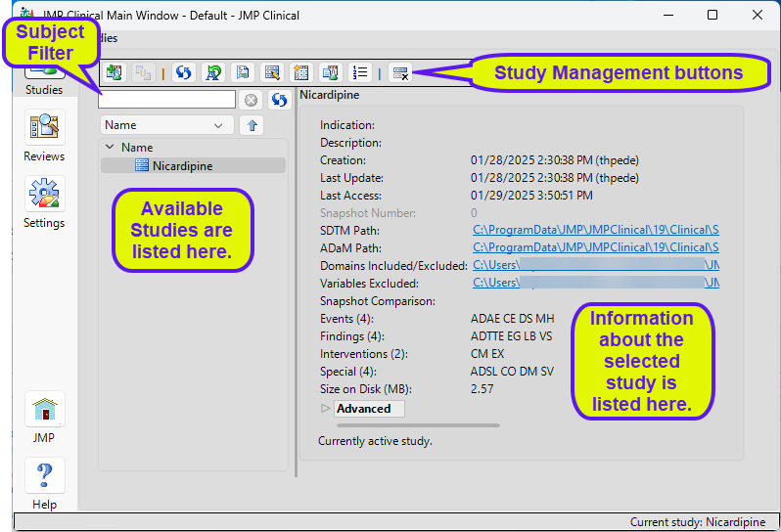Image resolution: width=781 pixels, height=532 pixels.
Task: Toggle sort direction with the up arrow button
Action: click(x=252, y=125)
